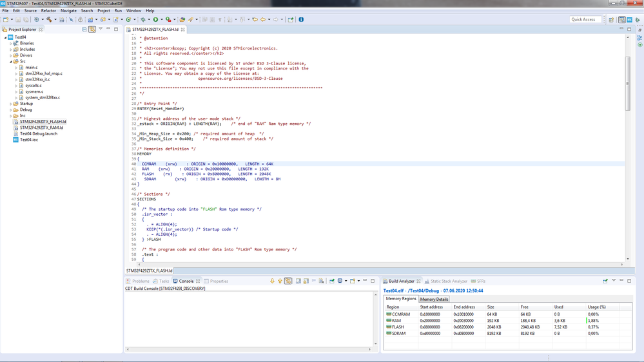Open the Debug dropdown arrow
Screen dimensions: 644x362
click(149, 19)
